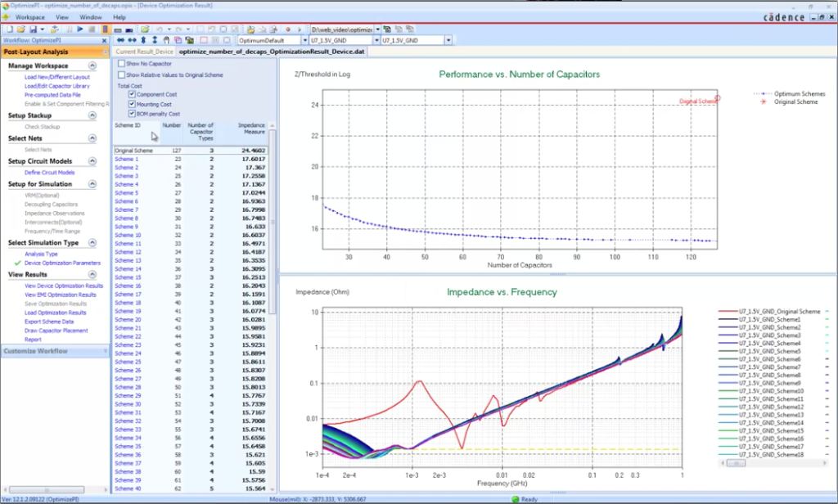Open the View menu
838x504 pixels.
pyautogui.click(x=62, y=17)
